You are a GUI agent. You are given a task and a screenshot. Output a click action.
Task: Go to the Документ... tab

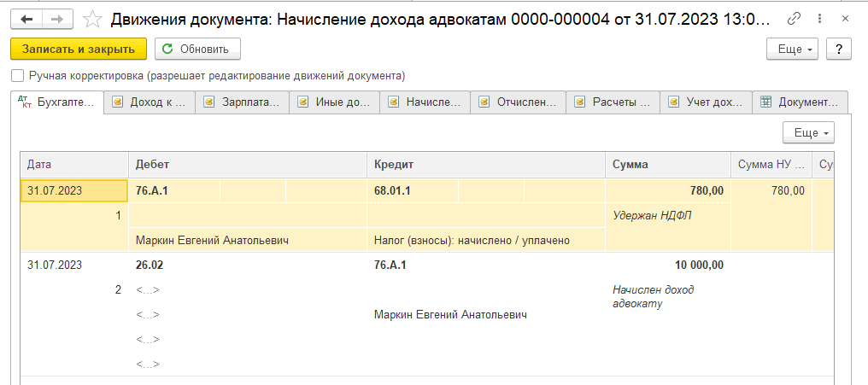click(800, 102)
